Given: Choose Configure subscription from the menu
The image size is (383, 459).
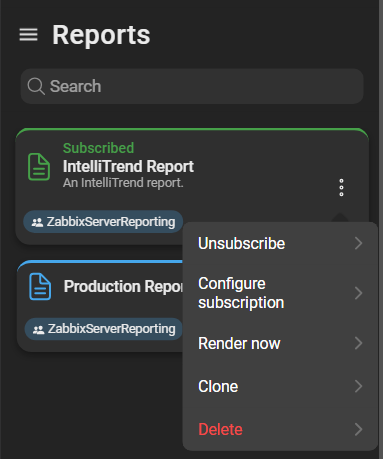Looking at the screenshot, I should pyautogui.click(x=280, y=293).
